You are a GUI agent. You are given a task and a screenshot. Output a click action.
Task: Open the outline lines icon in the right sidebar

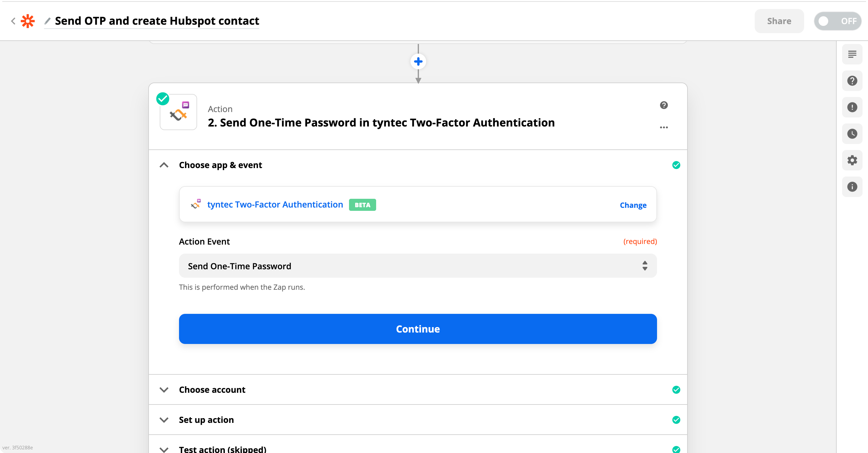point(852,54)
